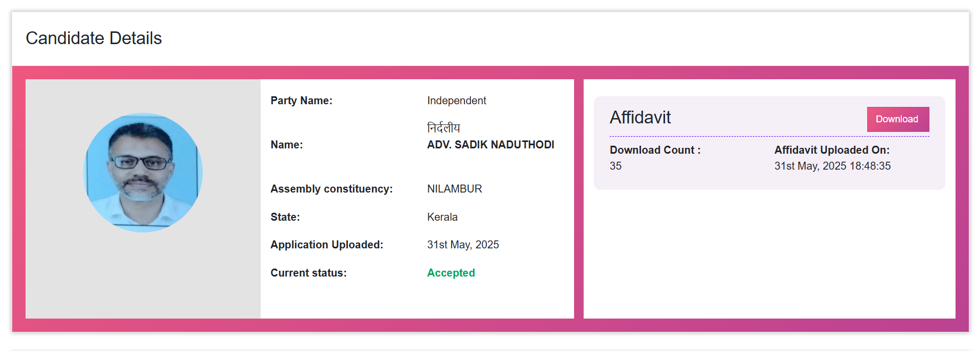Click the Kerala state value
This screenshot has width=980, height=351.
(442, 217)
